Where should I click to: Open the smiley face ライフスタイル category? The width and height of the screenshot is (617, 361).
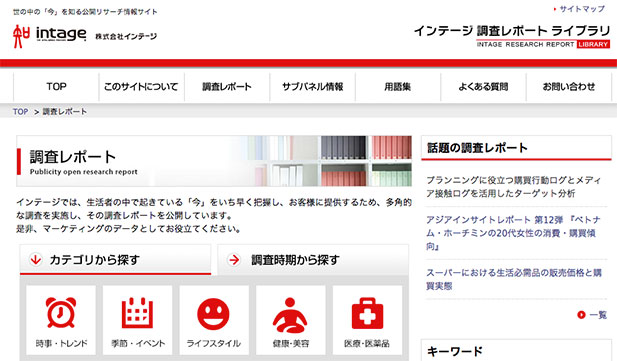[213, 314]
